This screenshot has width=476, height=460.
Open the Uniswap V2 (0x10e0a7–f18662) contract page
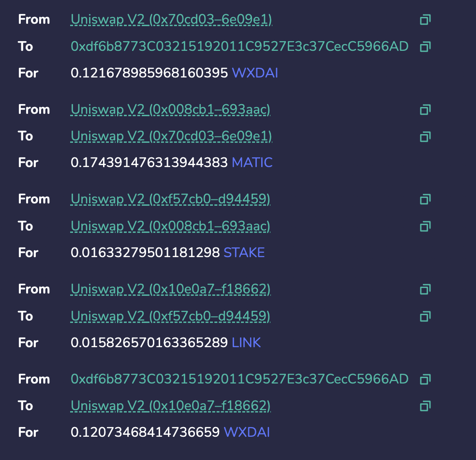coord(170,289)
